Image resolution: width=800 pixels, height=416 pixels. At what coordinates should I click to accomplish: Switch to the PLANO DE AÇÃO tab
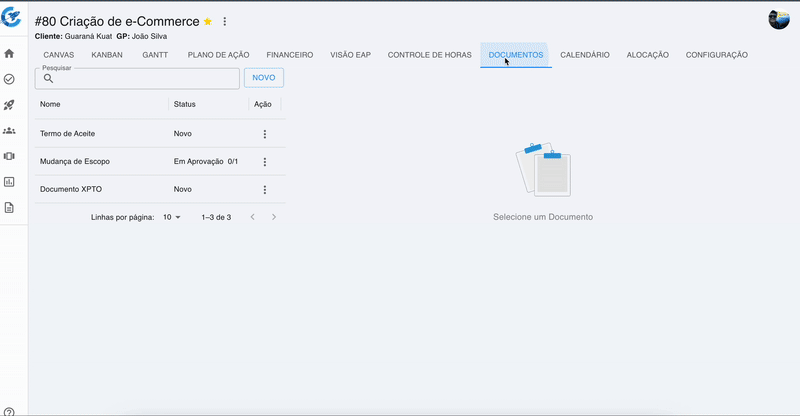(x=218, y=55)
